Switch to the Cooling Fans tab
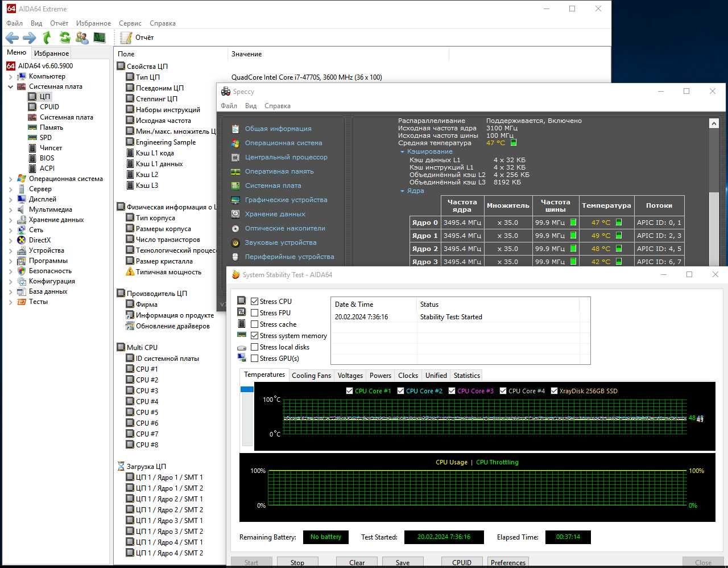The width and height of the screenshot is (728, 568). point(311,376)
